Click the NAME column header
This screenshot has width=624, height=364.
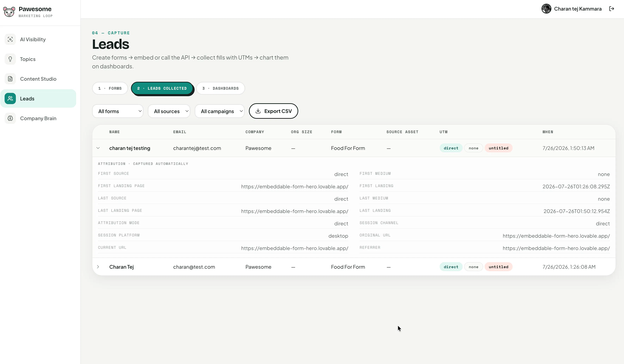(114, 132)
